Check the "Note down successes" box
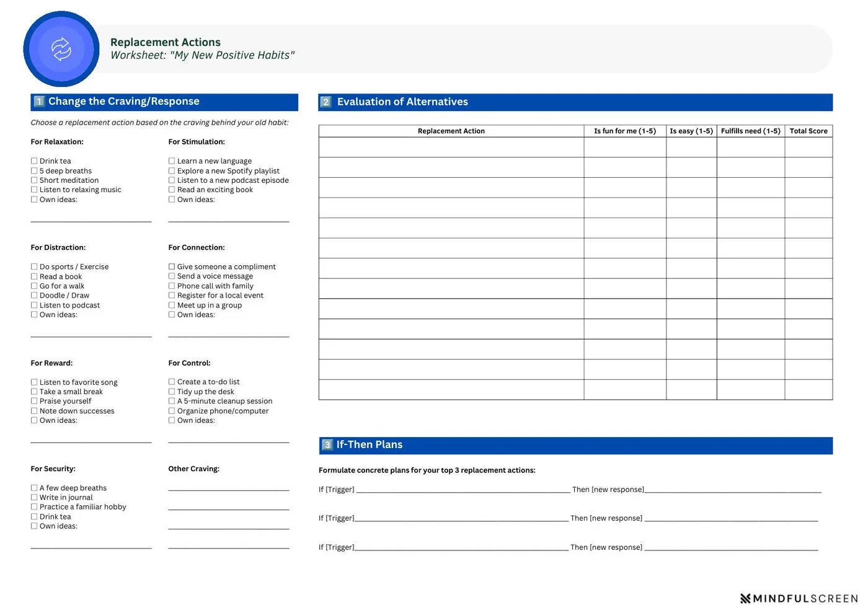Viewport: 868px width, 613px height. 34,411
